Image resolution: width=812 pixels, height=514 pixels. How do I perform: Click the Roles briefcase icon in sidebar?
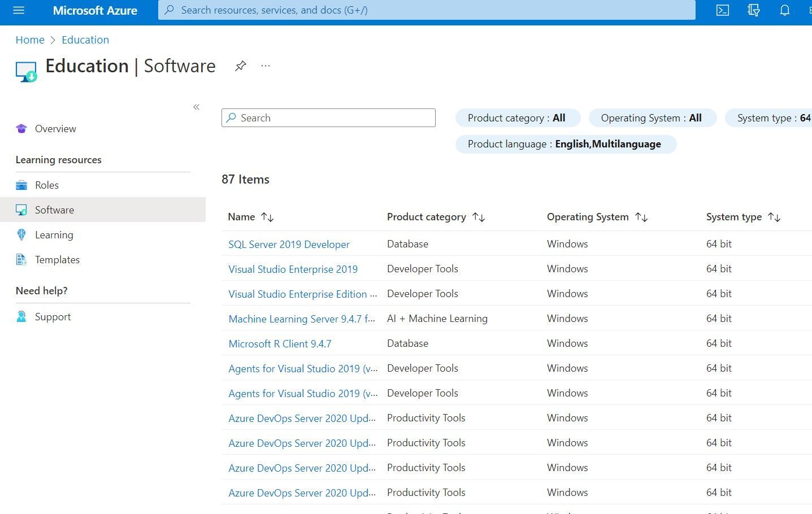[21, 185]
